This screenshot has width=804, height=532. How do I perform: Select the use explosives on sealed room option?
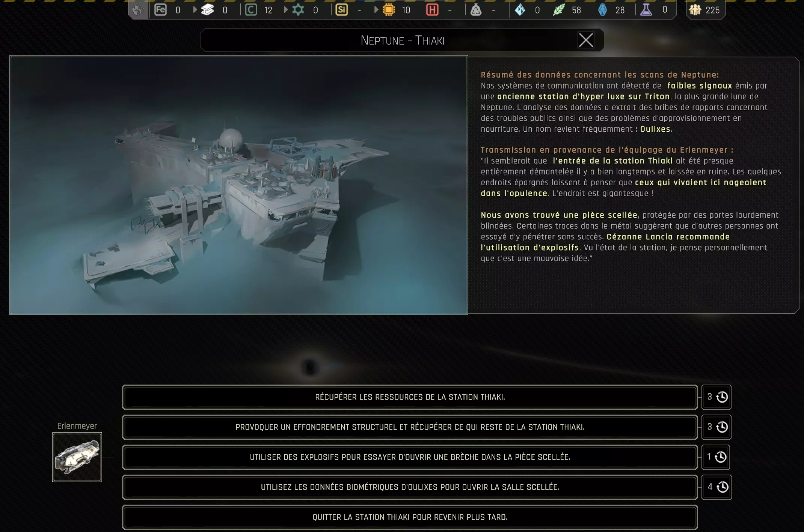pyautogui.click(x=410, y=457)
